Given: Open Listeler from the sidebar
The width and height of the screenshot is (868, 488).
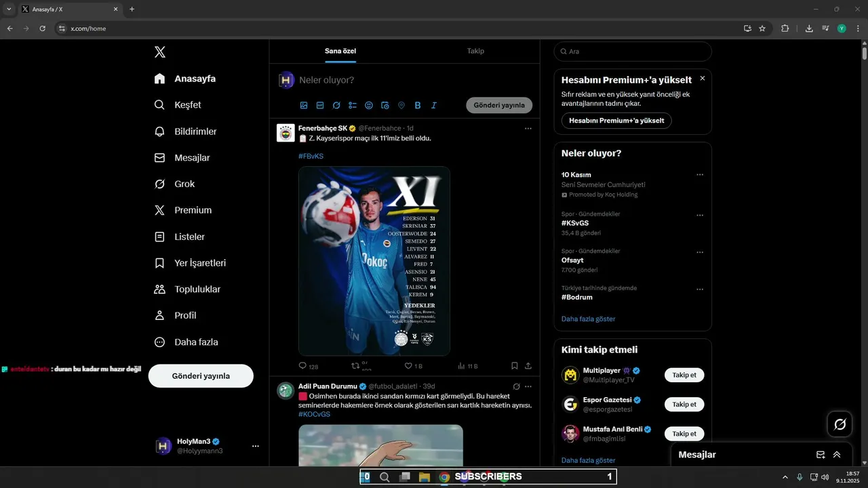Looking at the screenshot, I should tap(179, 237).
